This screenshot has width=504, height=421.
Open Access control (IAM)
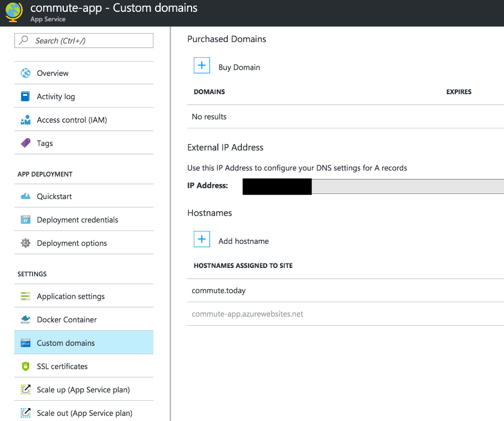[83, 120]
